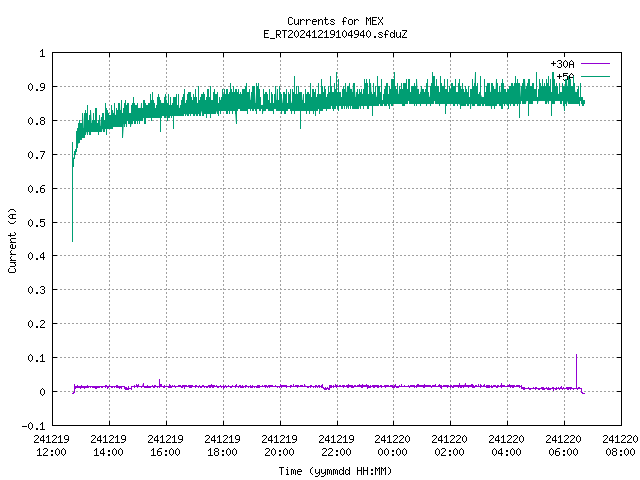Click y-axis tick label '0.8'
640x480 pixels.
[x=36, y=121]
